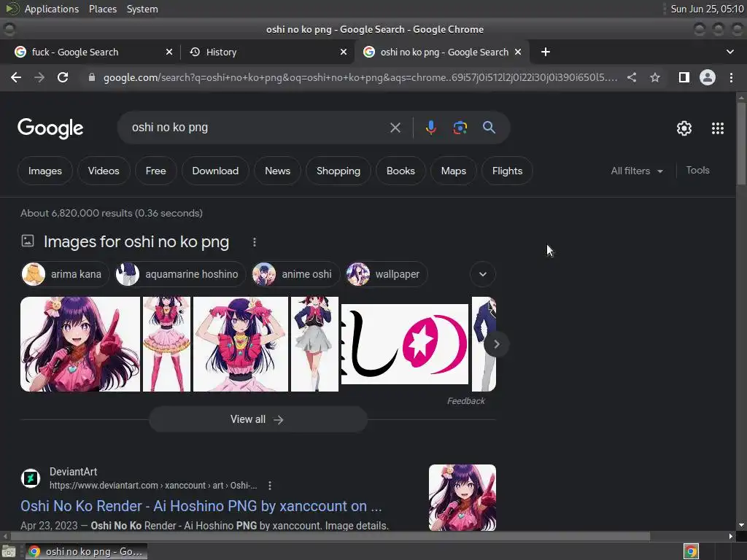The image size is (747, 560).
Task: Filter results by Videos
Action: [104, 171]
